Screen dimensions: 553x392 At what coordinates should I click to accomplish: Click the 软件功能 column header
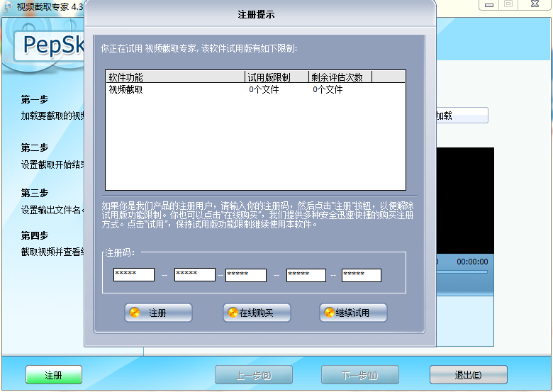(x=175, y=77)
